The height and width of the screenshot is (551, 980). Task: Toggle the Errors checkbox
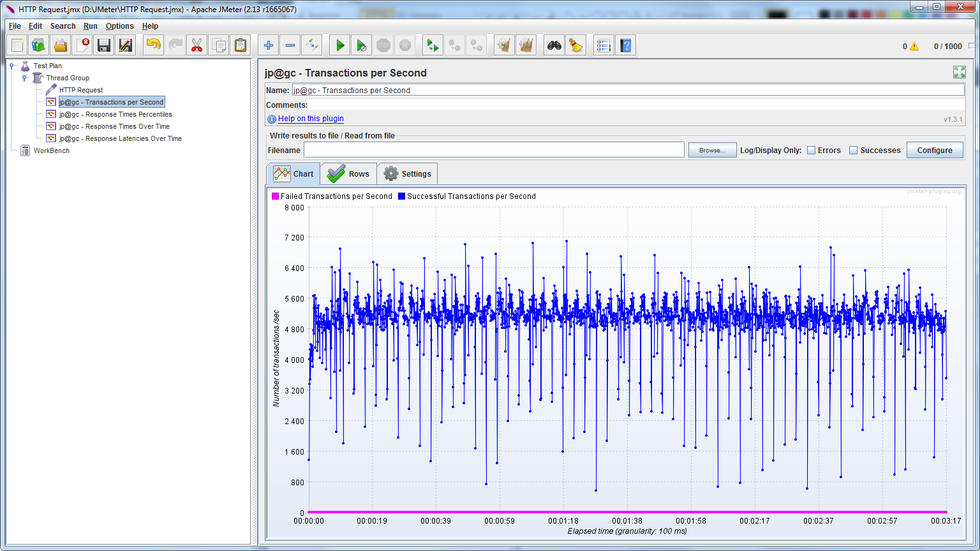(x=812, y=151)
